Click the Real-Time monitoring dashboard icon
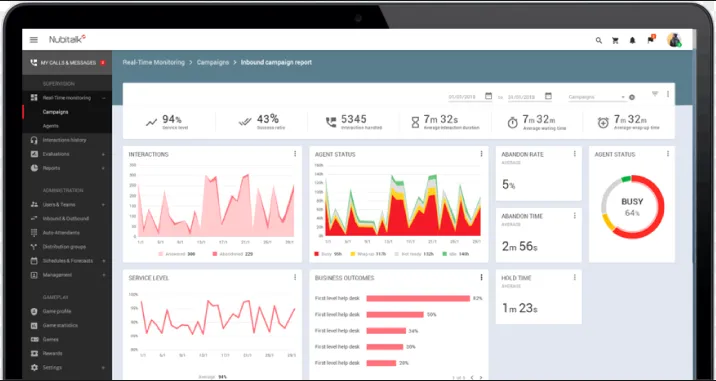This screenshot has width=716, height=381. pos(34,98)
